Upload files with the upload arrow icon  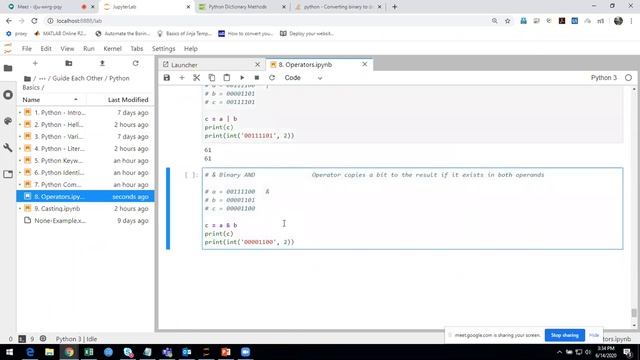[102, 63]
